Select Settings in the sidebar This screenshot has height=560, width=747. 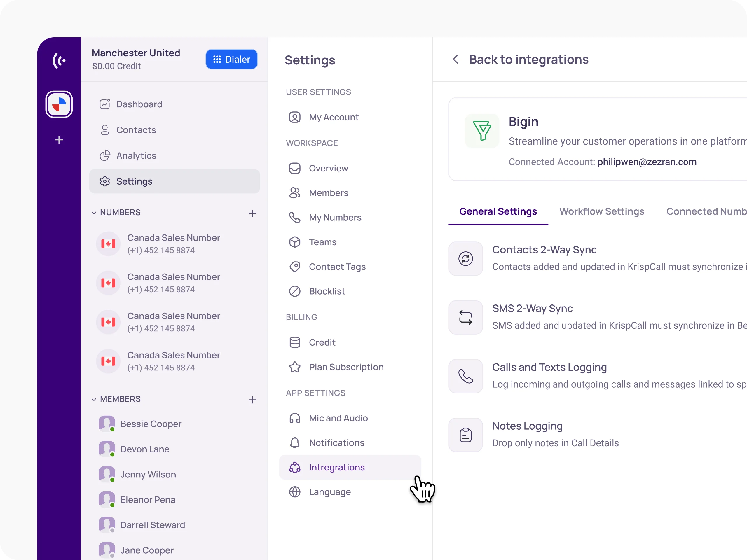click(174, 181)
